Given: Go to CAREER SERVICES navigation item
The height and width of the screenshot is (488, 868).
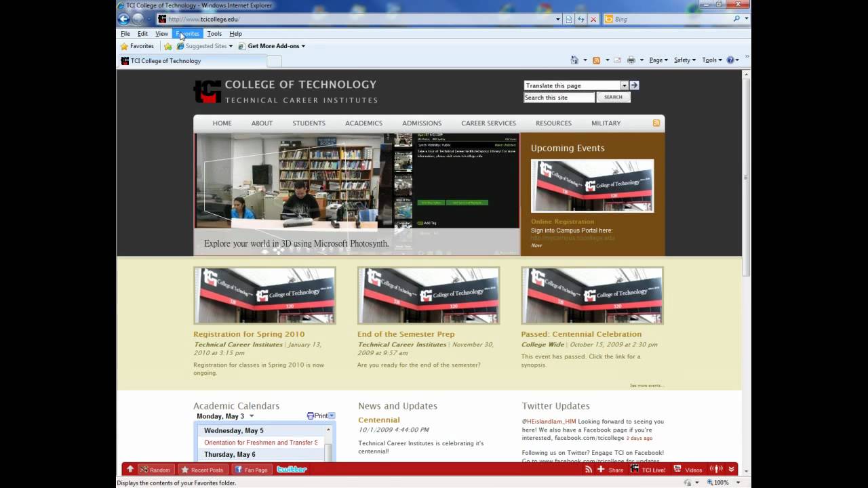Looking at the screenshot, I should [488, 123].
